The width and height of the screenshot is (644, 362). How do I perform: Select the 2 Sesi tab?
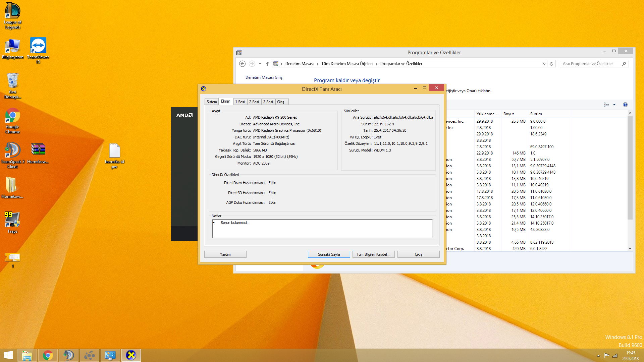tap(254, 102)
